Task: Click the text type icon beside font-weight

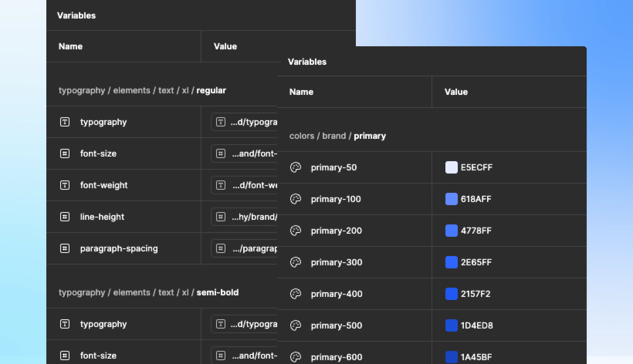Action: (x=65, y=185)
